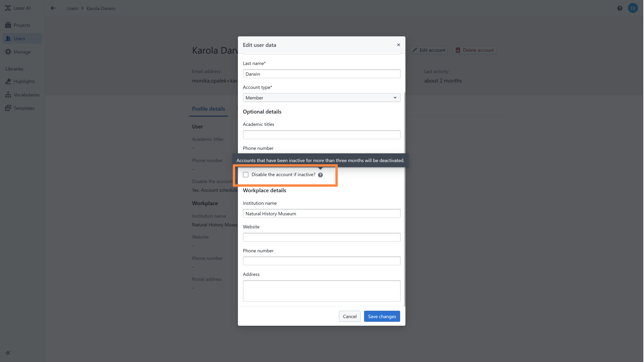Viewport: 644px width, 362px height.
Task: Collapse the sidebar with double chevron
Action: click(x=8, y=352)
